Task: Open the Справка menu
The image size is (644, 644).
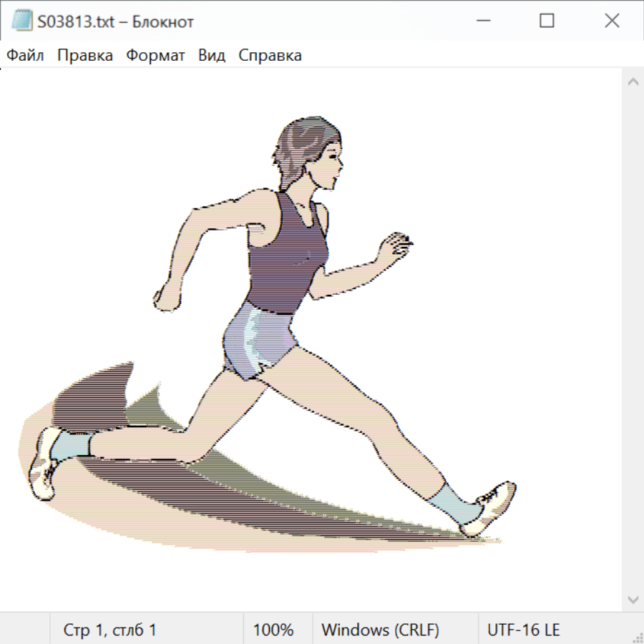Action: (x=270, y=56)
